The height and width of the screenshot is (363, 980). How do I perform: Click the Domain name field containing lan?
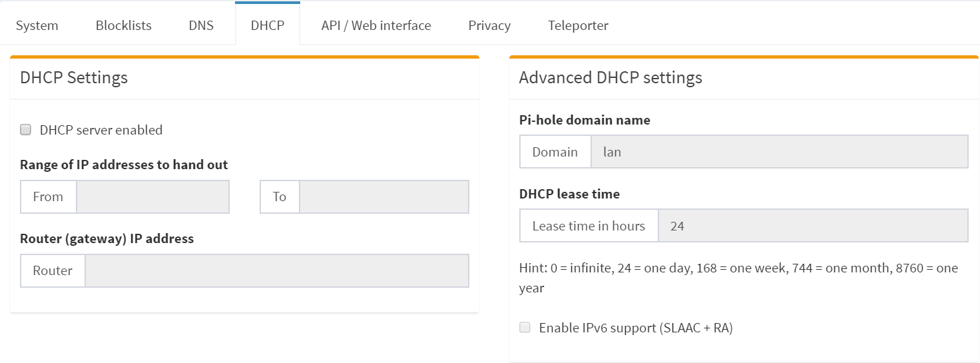tap(780, 152)
